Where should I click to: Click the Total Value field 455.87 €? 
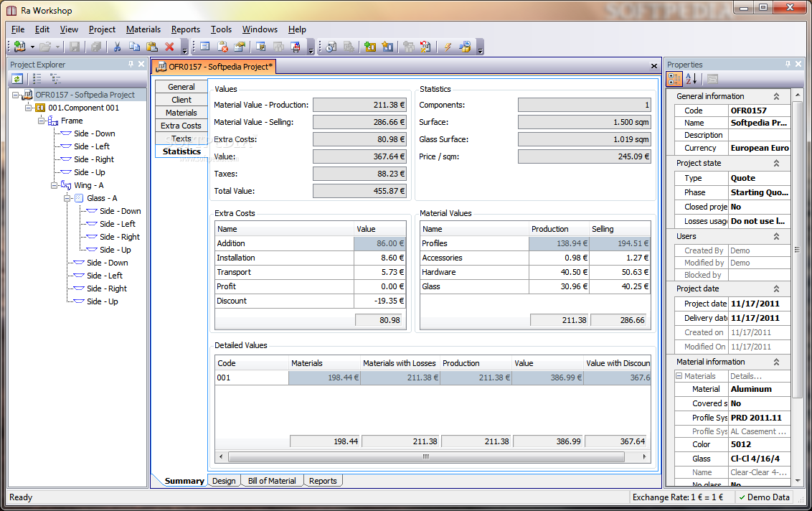click(359, 191)
